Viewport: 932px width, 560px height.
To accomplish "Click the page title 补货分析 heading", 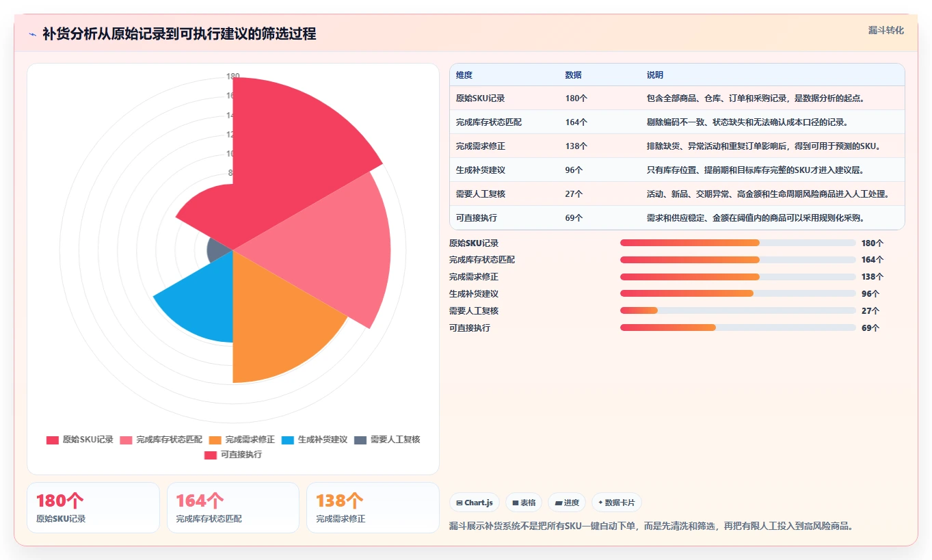I will (179, 34).
